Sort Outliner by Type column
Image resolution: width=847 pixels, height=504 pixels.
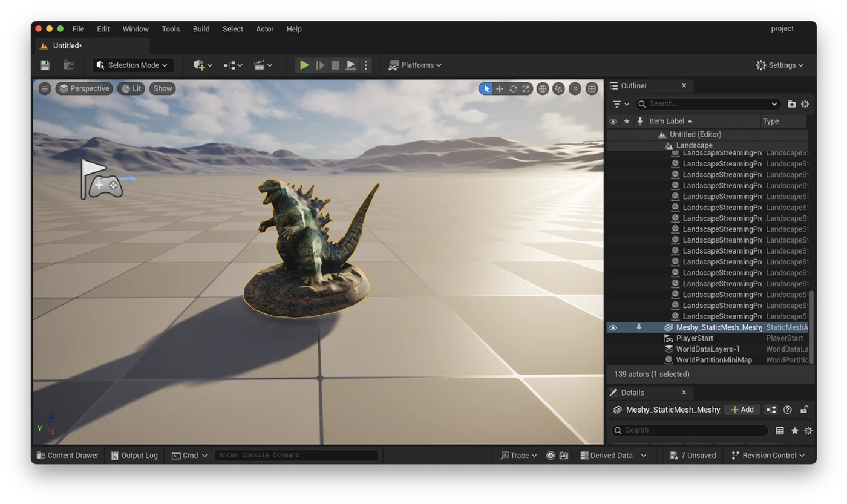(x=784, y=122)
